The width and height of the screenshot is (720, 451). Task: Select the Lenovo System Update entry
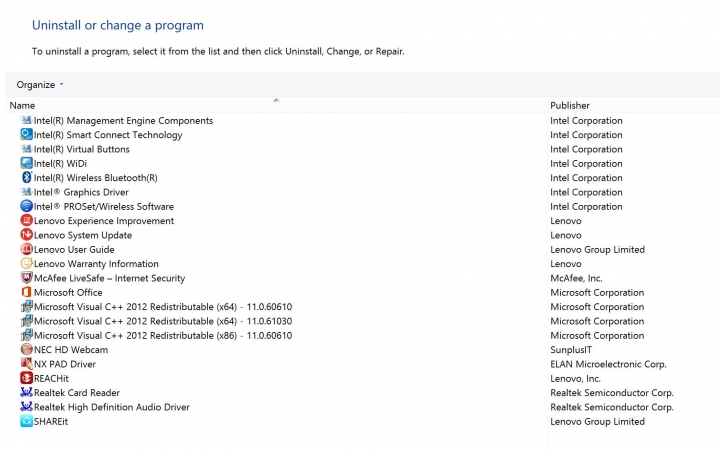(x=83, y=235)
